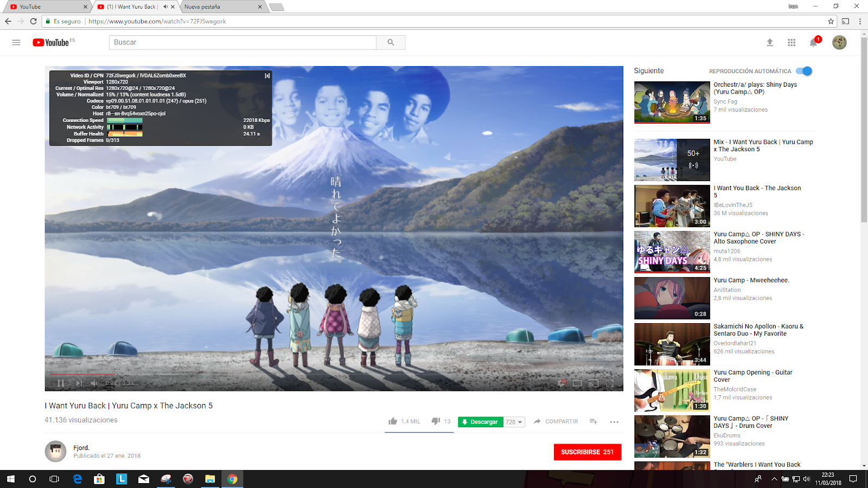Add the video to a playlist
The width and height of the screenshot is (868, 488).
point(593,421)
